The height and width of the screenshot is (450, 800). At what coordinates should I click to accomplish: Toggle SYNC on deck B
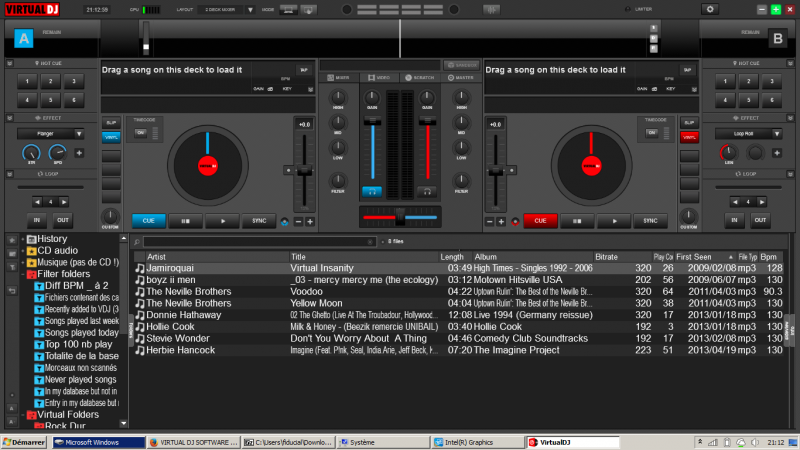click(x=650, y=221)
